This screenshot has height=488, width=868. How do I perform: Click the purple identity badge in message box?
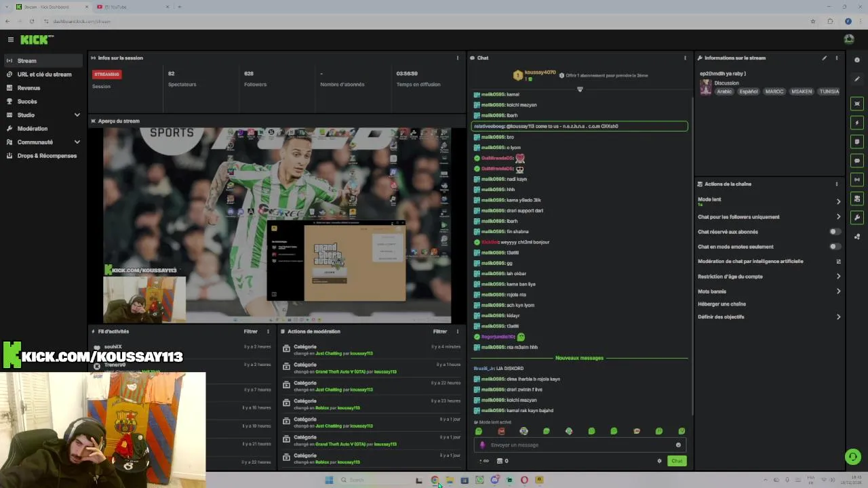(482, 445)
